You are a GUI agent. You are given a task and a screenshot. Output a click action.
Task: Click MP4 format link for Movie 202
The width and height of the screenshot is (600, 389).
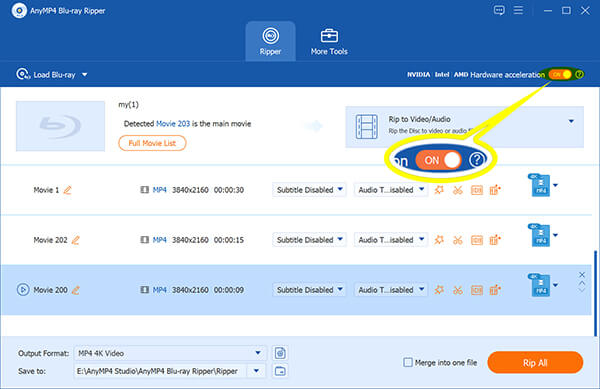pyautogui.click(x=160, y=240)
